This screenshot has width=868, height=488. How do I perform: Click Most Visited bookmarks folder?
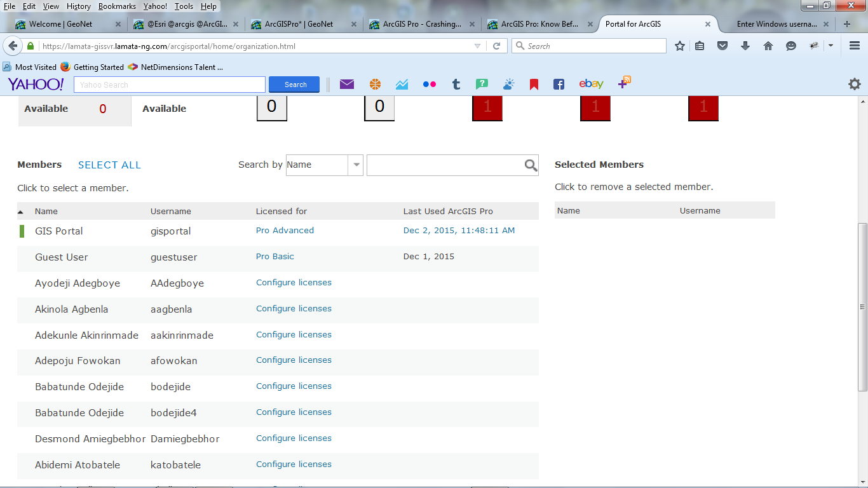pos(30,67)
